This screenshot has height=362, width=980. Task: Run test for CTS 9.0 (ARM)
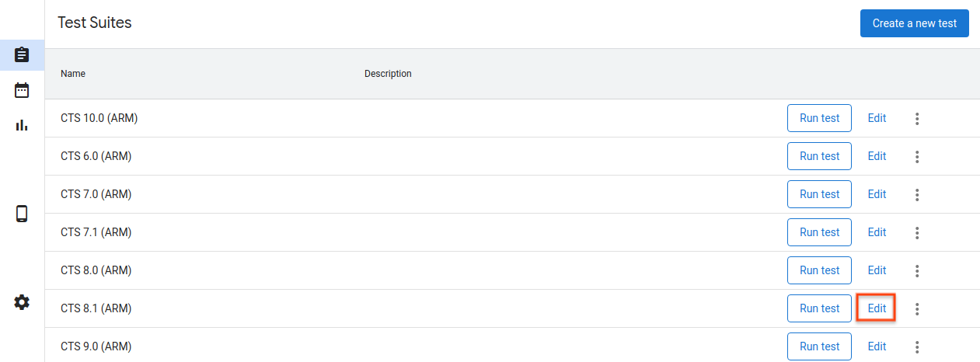819,346
